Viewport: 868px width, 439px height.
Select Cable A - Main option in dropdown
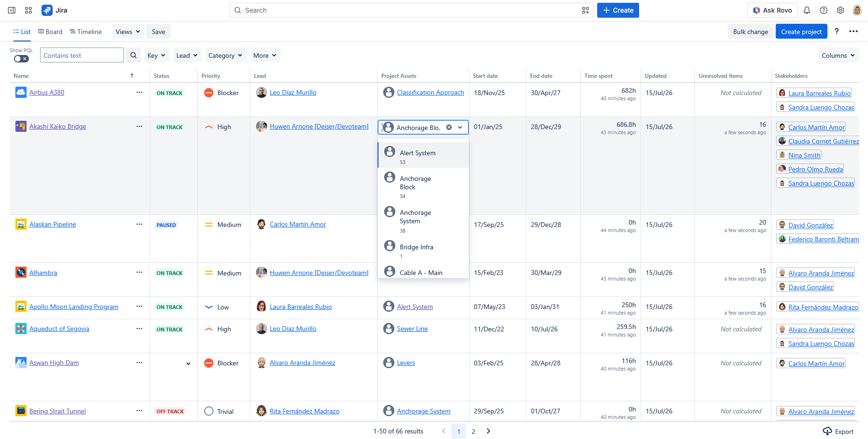[x=423, y=271]
